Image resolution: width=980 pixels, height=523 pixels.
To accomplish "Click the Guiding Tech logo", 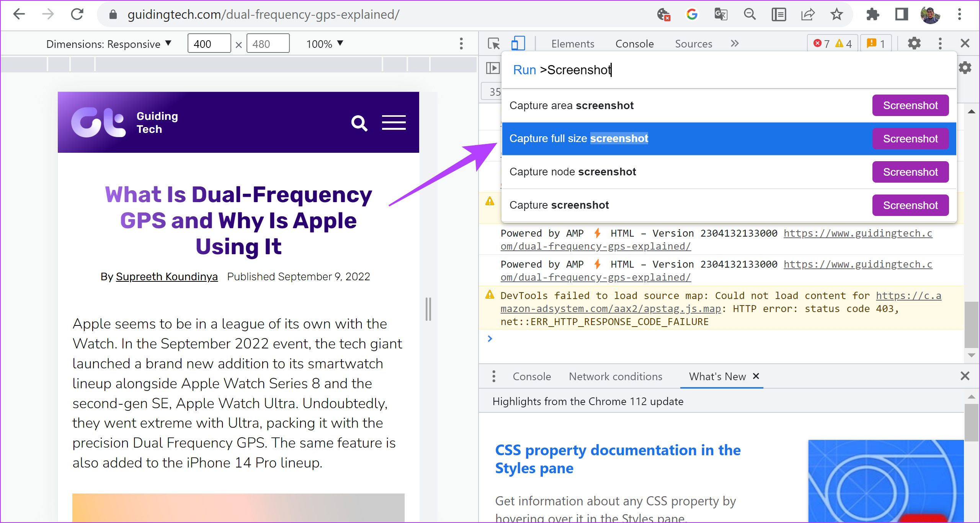I will 125,123.
